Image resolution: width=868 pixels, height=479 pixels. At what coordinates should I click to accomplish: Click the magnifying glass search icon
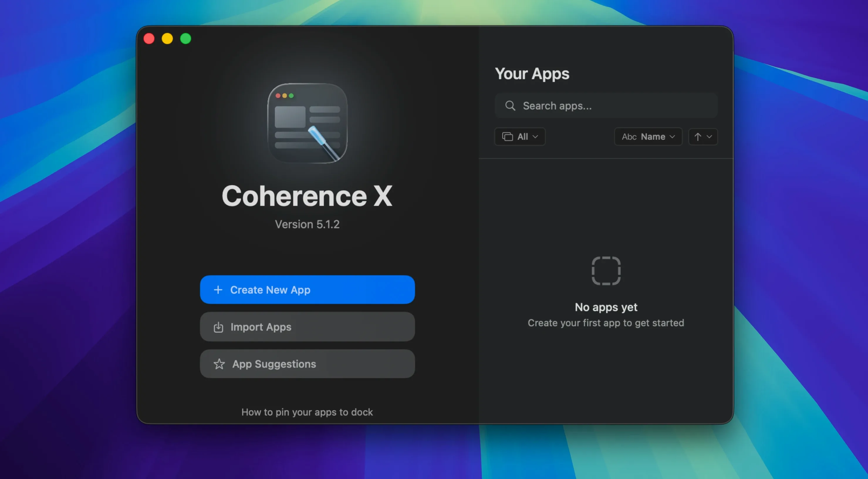pos(510,106)
